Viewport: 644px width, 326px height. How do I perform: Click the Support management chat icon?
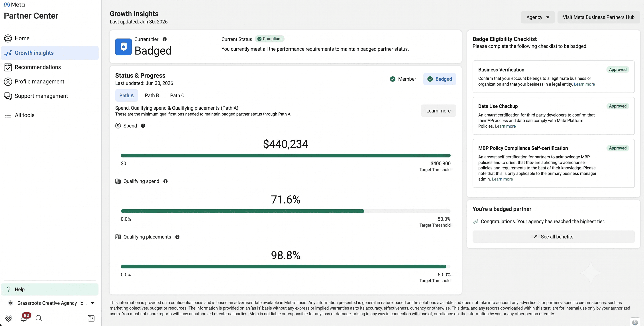(8, 96)
